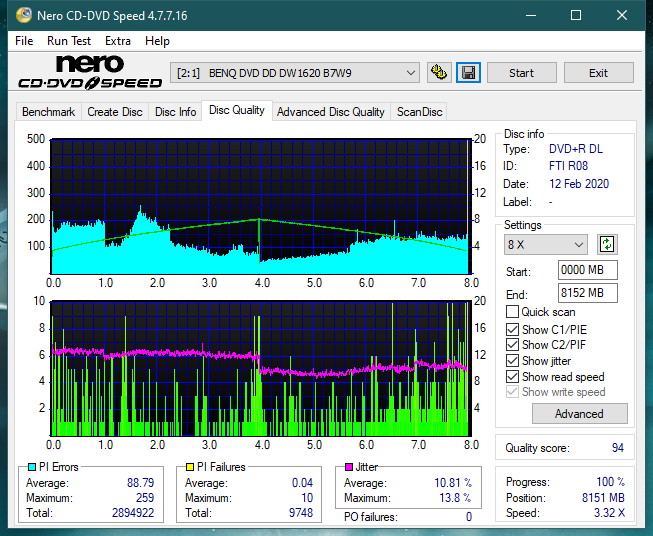Click the PI Errors maximum 259
Viewport: 653px width, 536px height.
click(145, 498)
